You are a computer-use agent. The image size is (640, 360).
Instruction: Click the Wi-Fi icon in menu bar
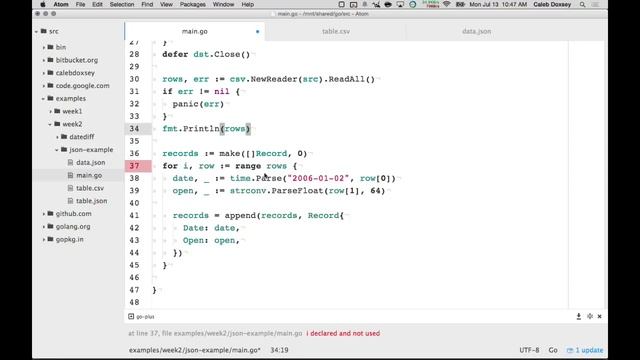[447, 4]
